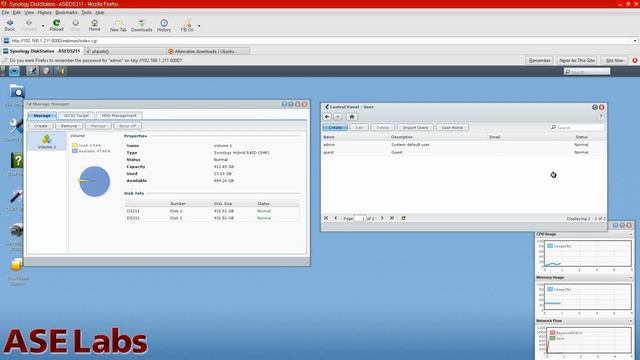Click Firefox Back toolbar button
The height and width of the screenshot is (360, 640).
coord(9,25)
